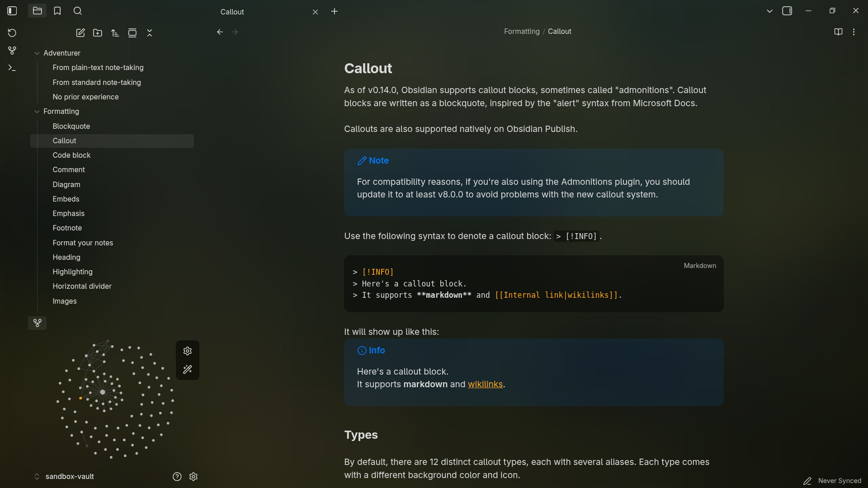Toggle the left sidebar
The image size is (868, 488).
coord(12,11)
